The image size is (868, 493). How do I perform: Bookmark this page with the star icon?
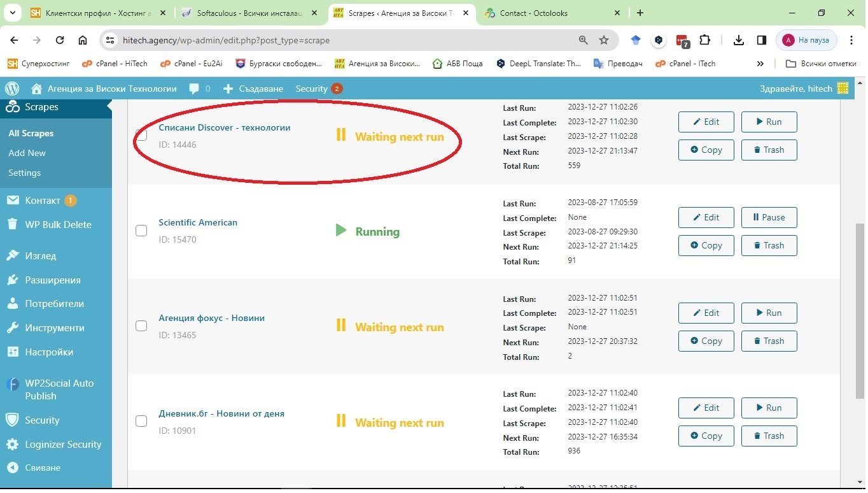(x=604, y=40)
